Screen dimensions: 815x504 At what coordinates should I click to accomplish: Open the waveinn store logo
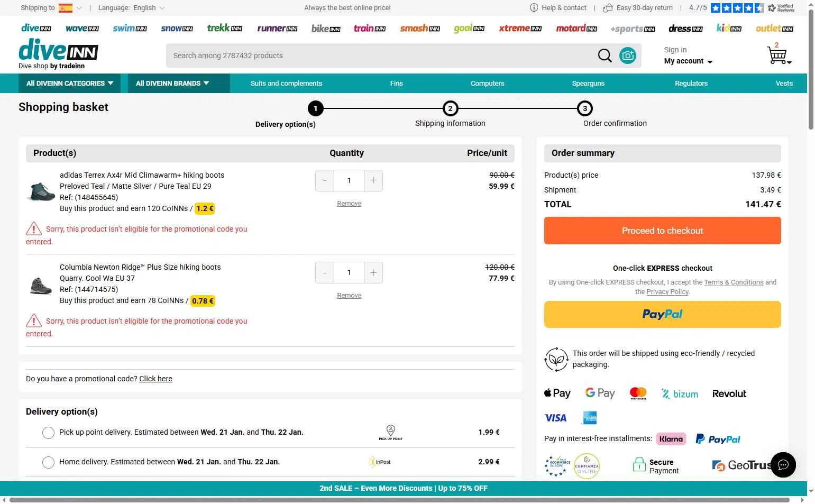click(x=82, y=28)
